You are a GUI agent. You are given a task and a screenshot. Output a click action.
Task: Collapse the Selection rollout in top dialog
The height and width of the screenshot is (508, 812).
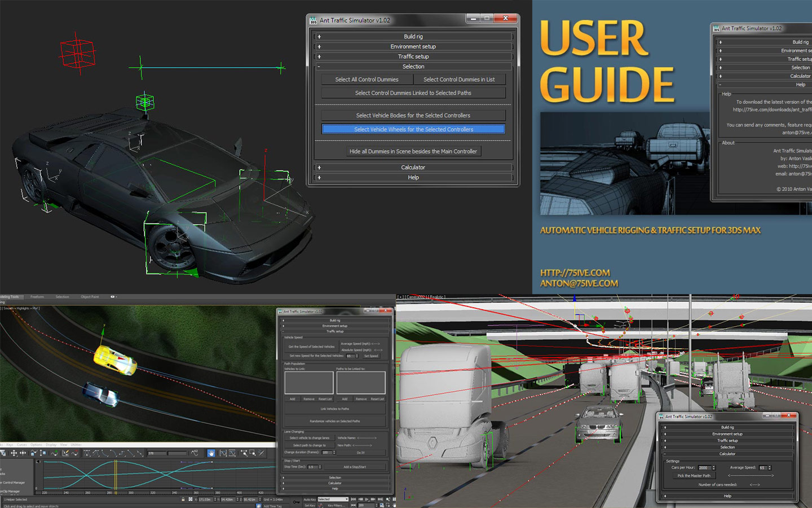(x=413, y=67)
